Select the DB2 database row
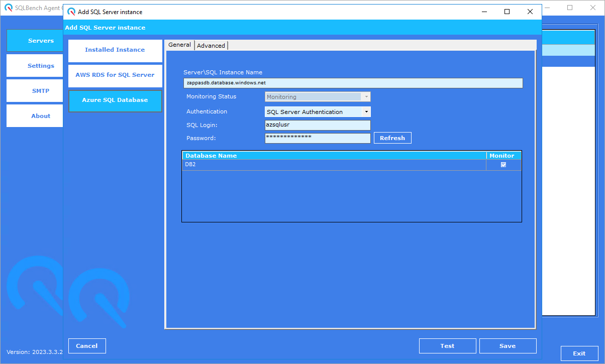The height and width of the screenshot is (364, 605). 352,165
